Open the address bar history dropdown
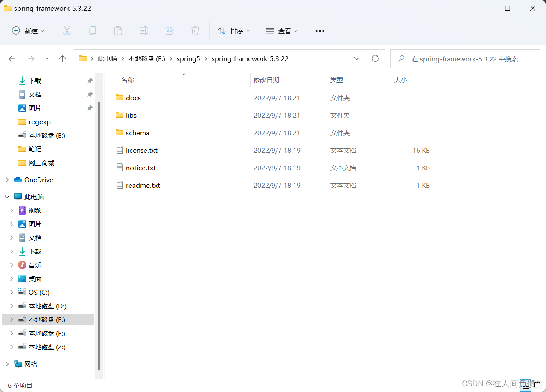Screen dimensions: 546x392 tap(357, 58)
